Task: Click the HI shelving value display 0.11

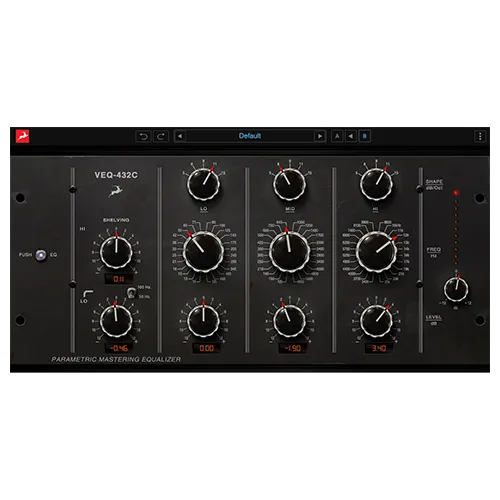Action: tap(119, 279)
